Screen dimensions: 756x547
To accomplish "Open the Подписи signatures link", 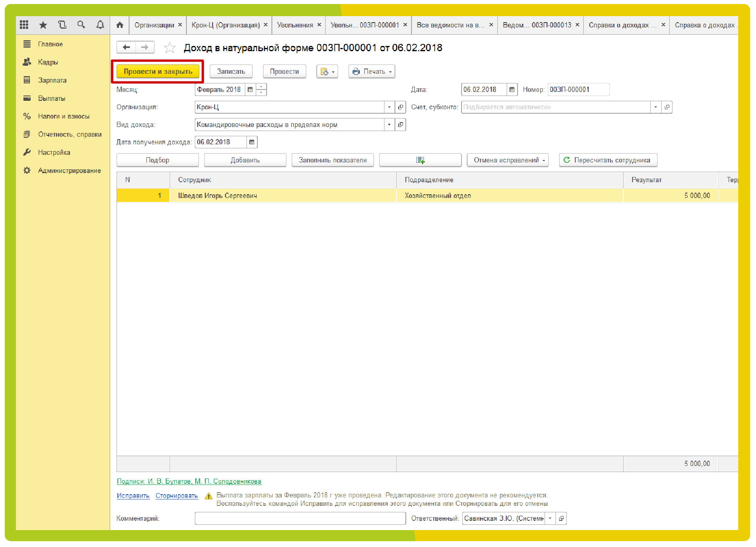I will point(189,481).
